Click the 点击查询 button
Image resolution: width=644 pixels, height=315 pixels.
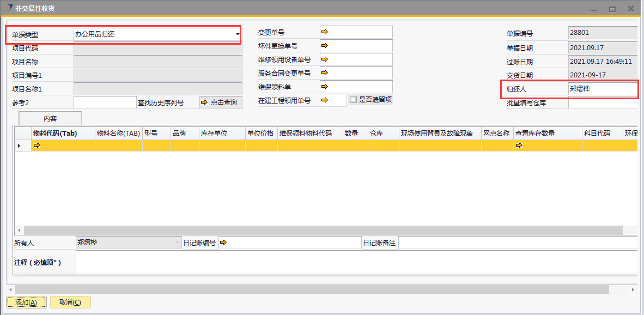(221, 102)
